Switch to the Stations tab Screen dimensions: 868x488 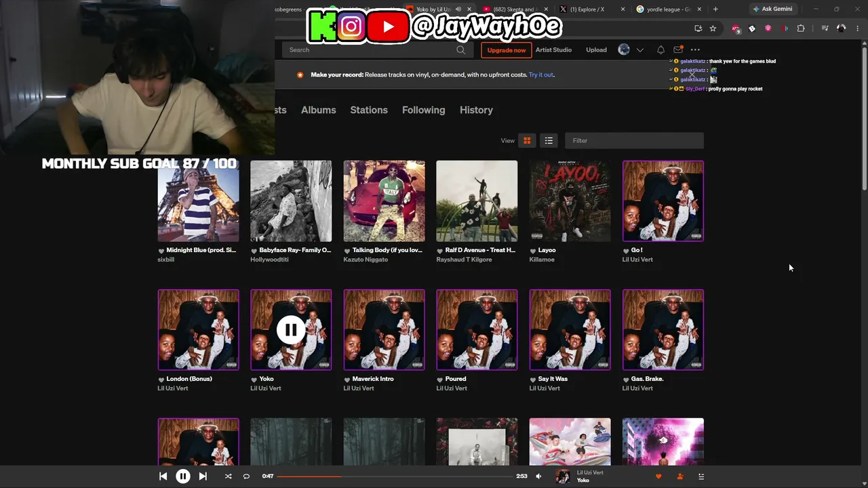(369, 110)
